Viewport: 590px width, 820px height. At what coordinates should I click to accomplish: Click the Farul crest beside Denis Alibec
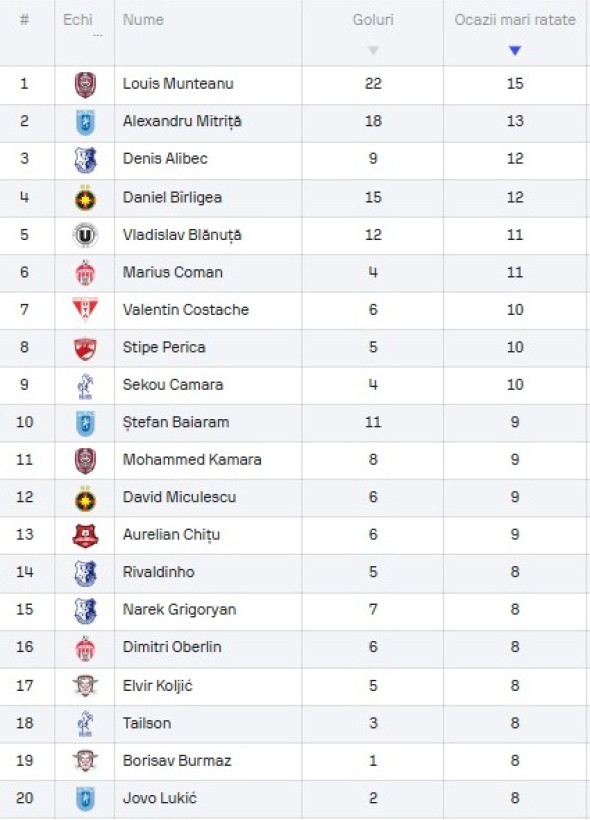click(85, 160)
